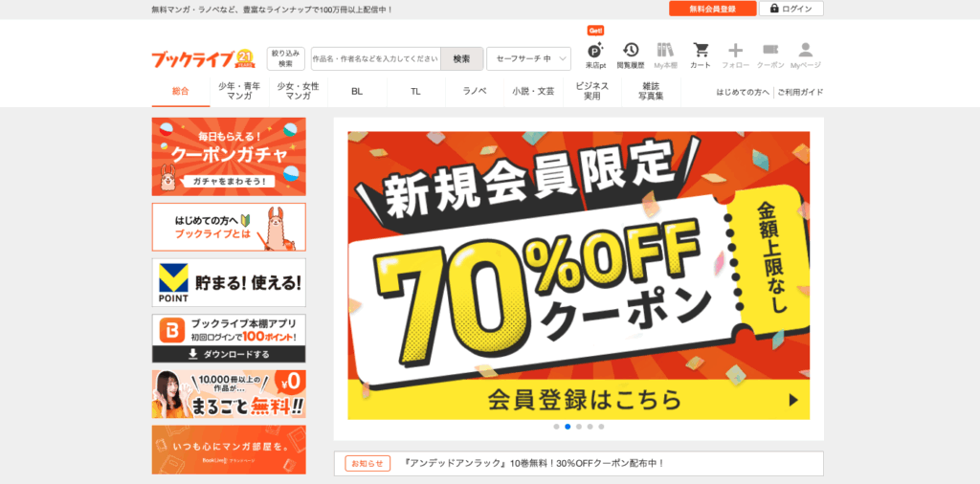Click the ダウンロードする app banner

[x=229, y=354]
